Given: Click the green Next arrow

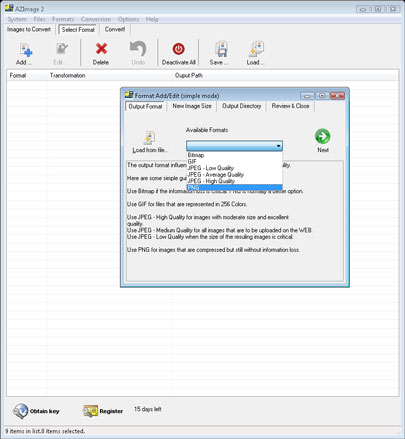Looking at the screenshot, I should click(322, 136).
